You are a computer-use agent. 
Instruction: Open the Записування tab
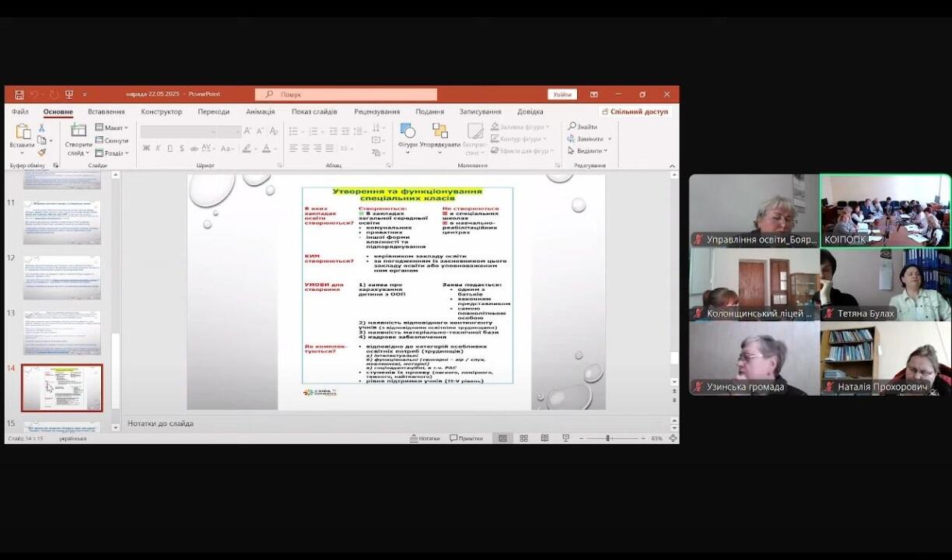(481, 111)
